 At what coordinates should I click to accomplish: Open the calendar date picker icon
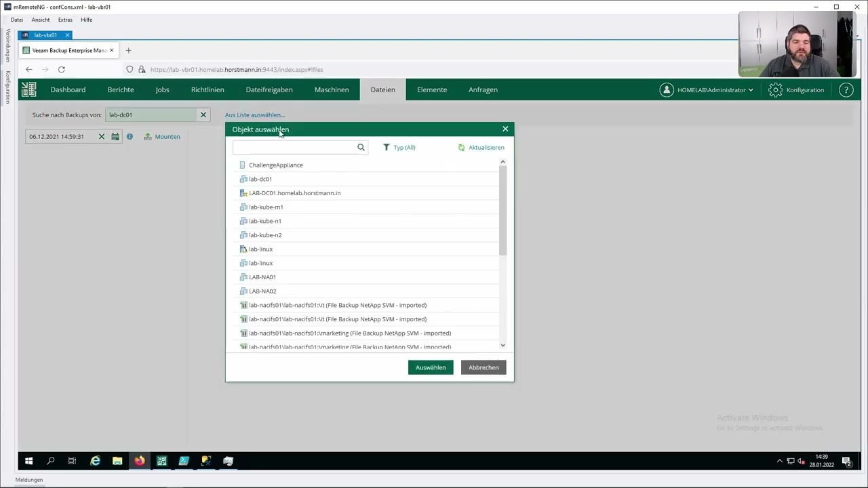[x=115, y=136]
